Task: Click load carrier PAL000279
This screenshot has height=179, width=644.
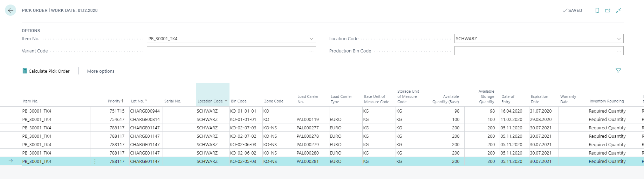Action: coord(308,145)
